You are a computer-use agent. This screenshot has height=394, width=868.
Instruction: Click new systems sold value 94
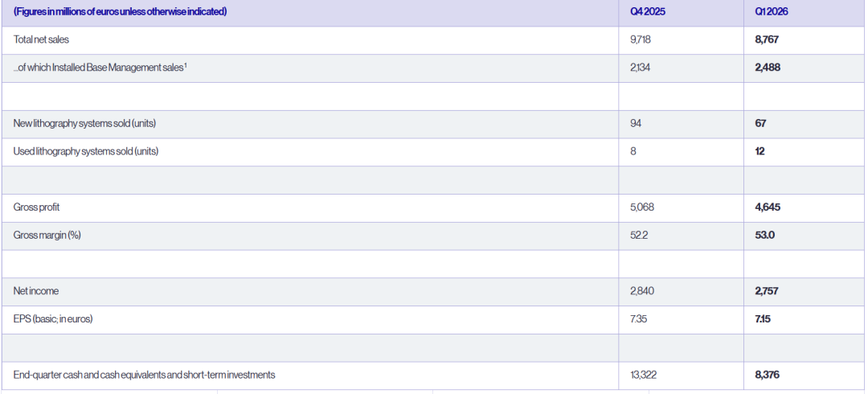(x=636, y=124)
